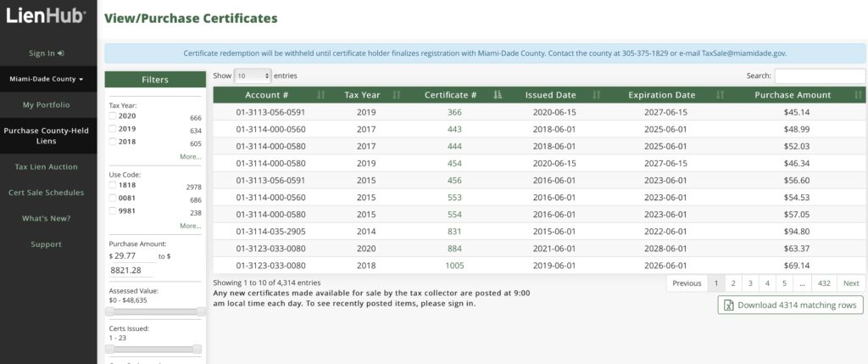This screenshot has width=868, height=364.
Task: Sort by Expiration Date column arrows
Action: click(721, 95)
